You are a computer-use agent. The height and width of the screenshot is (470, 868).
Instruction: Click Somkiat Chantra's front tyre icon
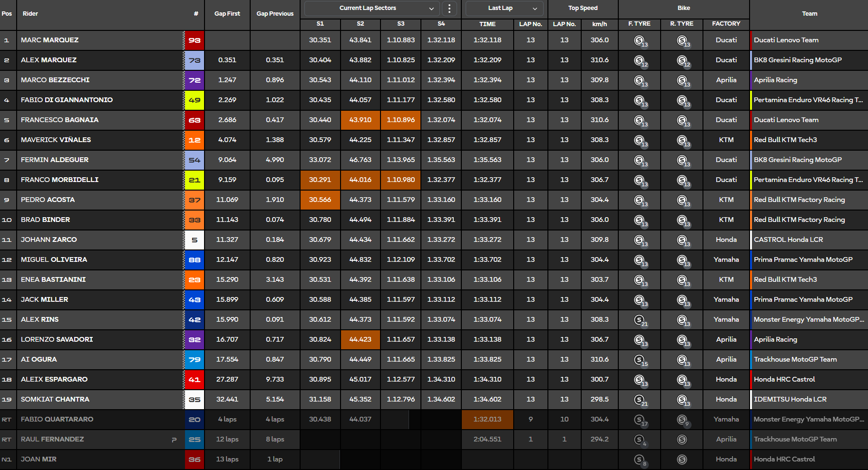click(x=640, y=400)
